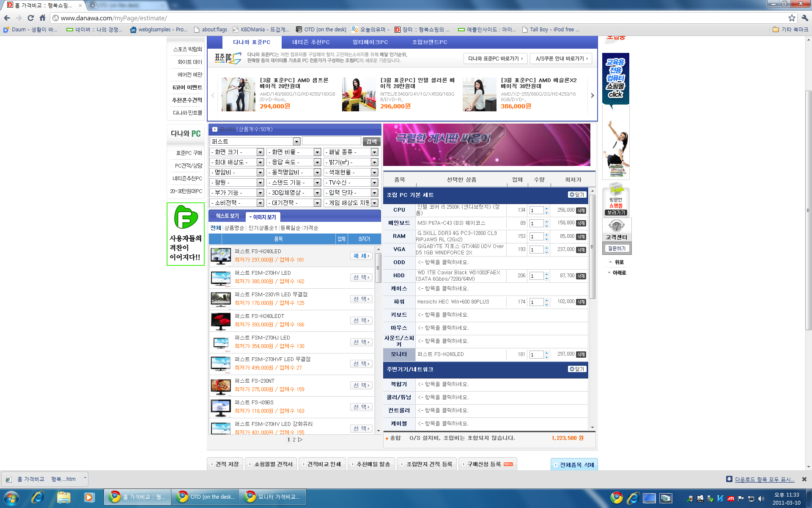Remove the VGA item using 삭제
This screenshot has height=508, width=812.
coord(581,250)
